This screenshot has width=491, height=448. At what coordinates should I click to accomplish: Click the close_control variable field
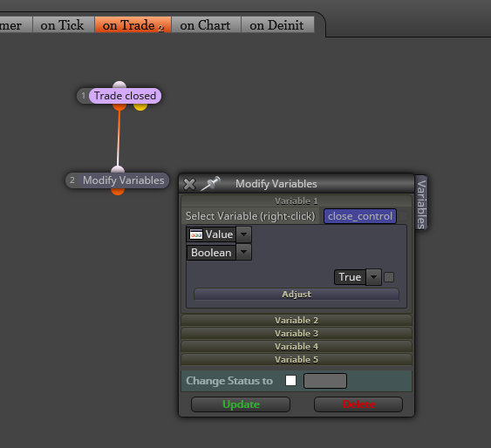point(360,216)
